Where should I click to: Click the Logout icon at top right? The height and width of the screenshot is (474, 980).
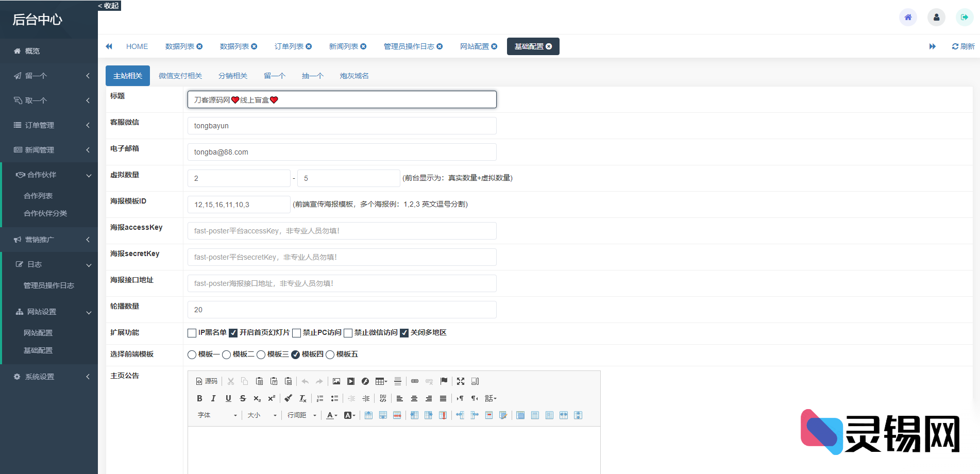coord(964,17)
